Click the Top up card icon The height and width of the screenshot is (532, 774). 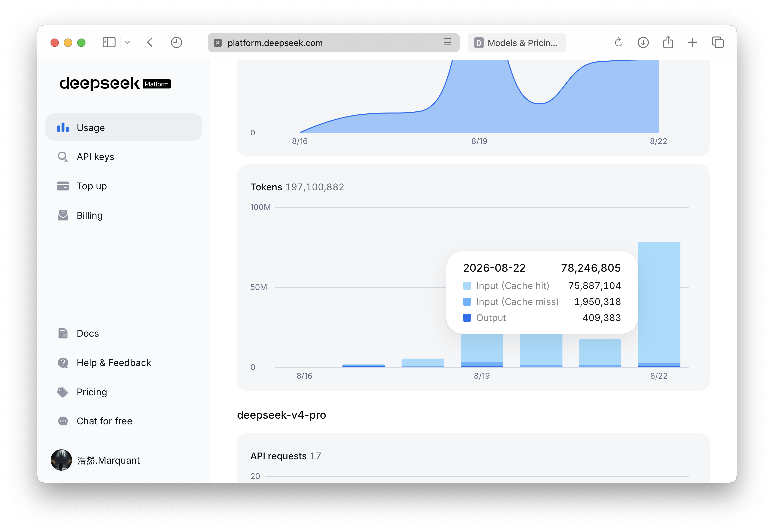click(63, 186)
